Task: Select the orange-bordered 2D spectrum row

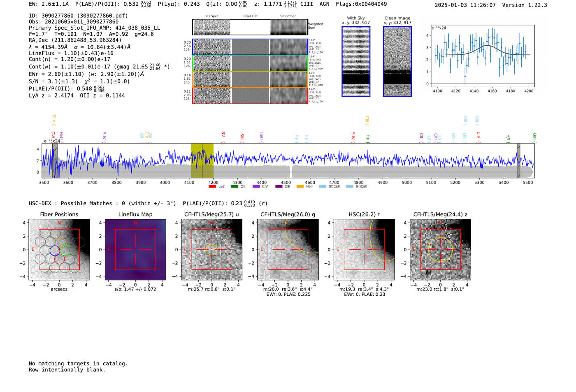Action: click(x=250, y=79)
